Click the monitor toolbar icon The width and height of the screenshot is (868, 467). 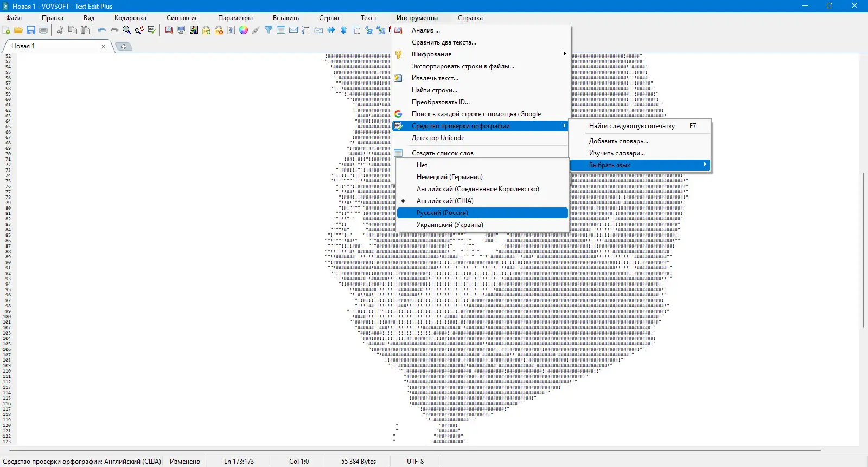pyautogui.click(x=181, y=30)
